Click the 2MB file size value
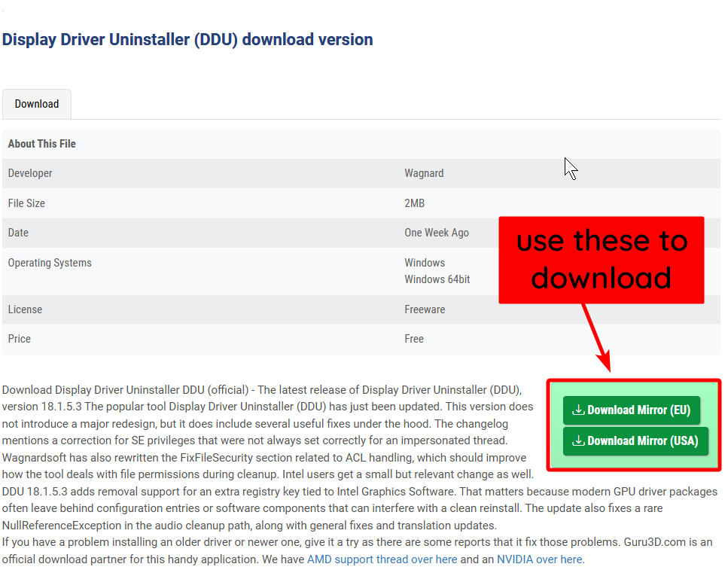The image size is (728, 573). point(415,203)
